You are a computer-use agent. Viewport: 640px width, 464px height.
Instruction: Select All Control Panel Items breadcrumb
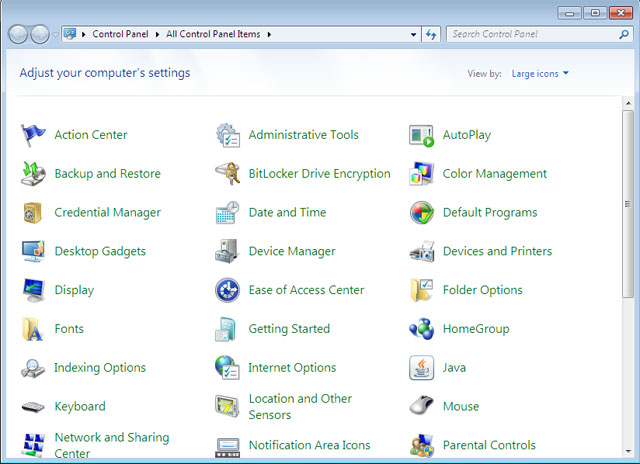pyautogui.click(x=213, y=34)
